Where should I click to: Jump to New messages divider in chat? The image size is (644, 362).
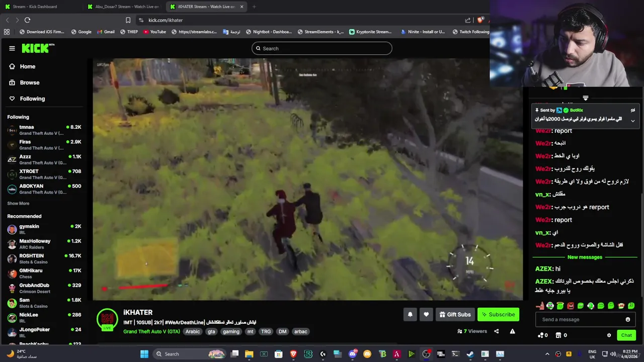point(585,257)
